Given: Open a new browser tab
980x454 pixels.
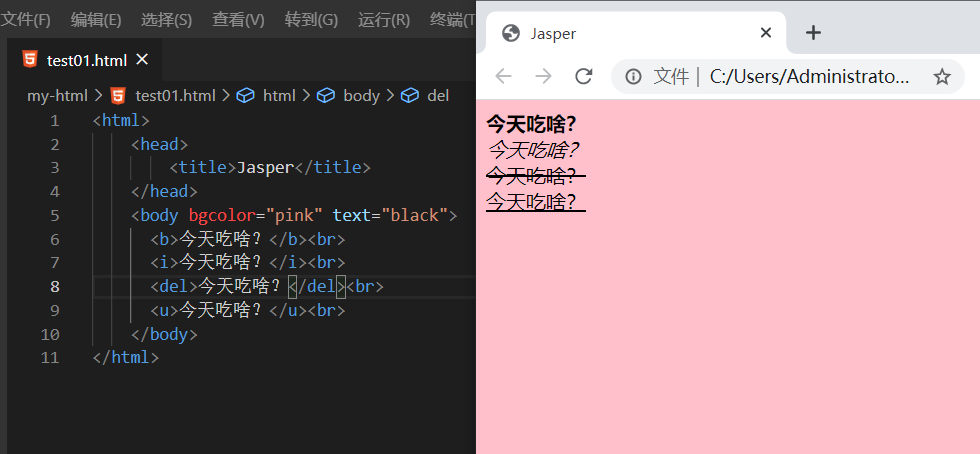Looking at the screenshot, I should (814, 33).
